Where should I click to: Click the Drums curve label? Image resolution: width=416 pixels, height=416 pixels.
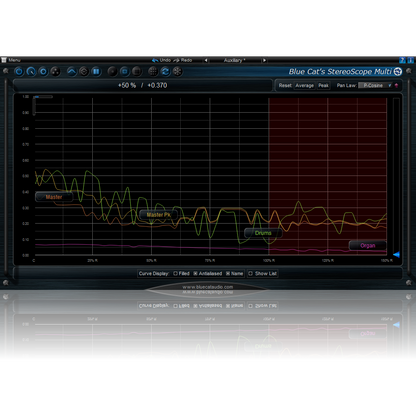[x=263, y=233]
